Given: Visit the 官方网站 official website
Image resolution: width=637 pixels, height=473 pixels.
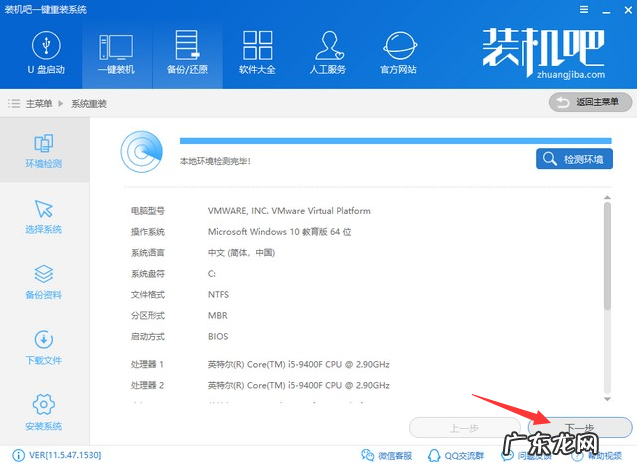Looking at the screenshot, I should tap(399, 53).
